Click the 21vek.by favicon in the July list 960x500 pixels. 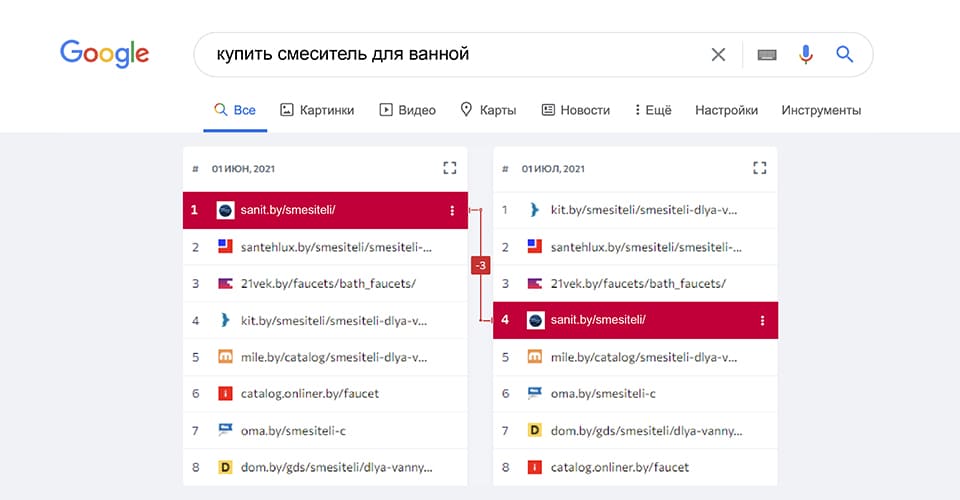click(534, 283)
